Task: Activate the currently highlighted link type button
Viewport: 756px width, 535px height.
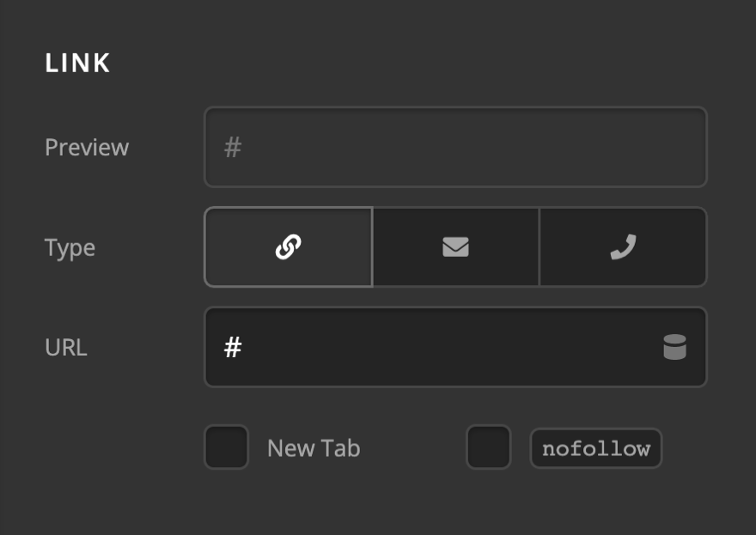Action: point(288,247)
